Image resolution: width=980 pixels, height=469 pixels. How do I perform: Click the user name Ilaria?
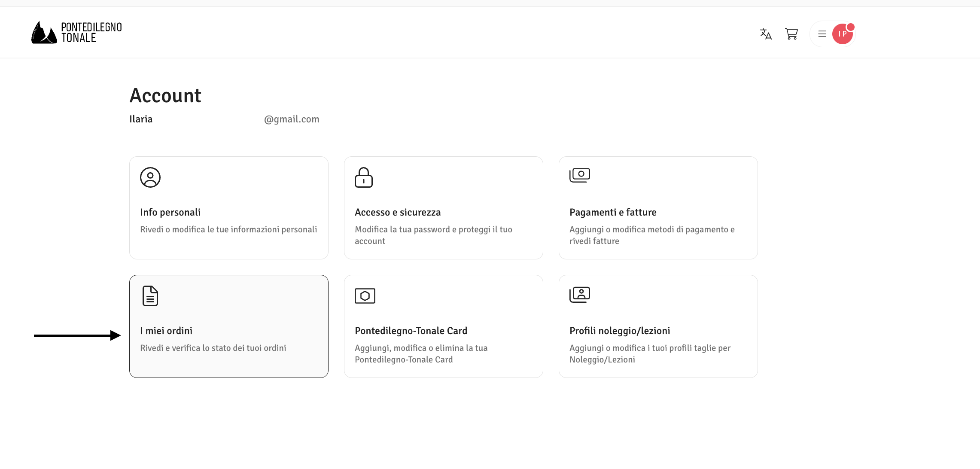click(x=141, y=119)
